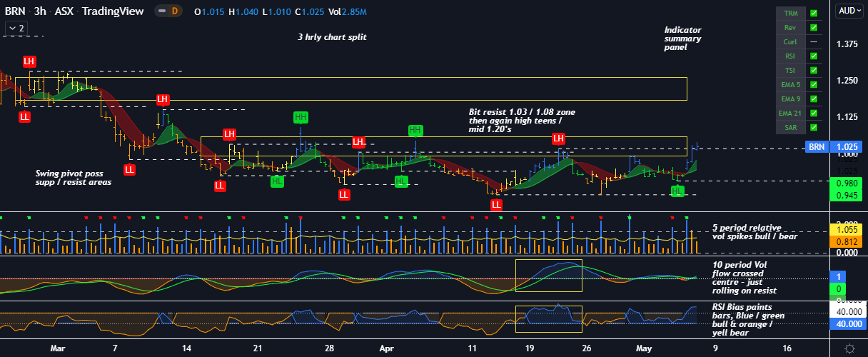The image size is (868, 357).
Task: Toggle the SAR checkbox in summary panel
Action: pyautogui.click(x=814, y=128)
